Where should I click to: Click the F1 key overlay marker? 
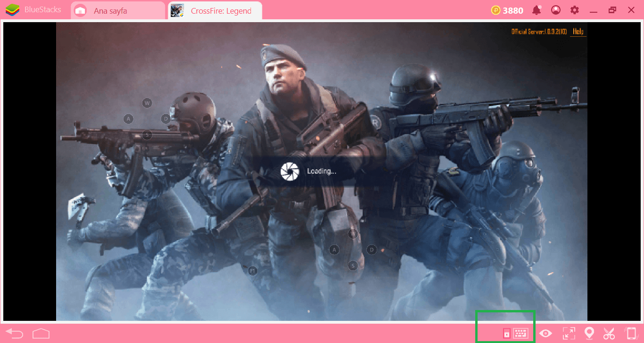pyautogui.click(x=252, y=271)
